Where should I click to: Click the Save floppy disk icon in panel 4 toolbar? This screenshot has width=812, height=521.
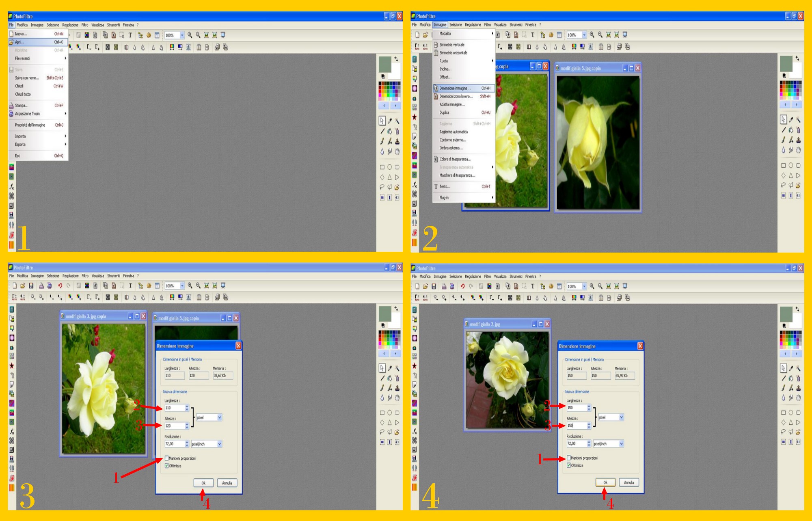[x=434, y=286]
